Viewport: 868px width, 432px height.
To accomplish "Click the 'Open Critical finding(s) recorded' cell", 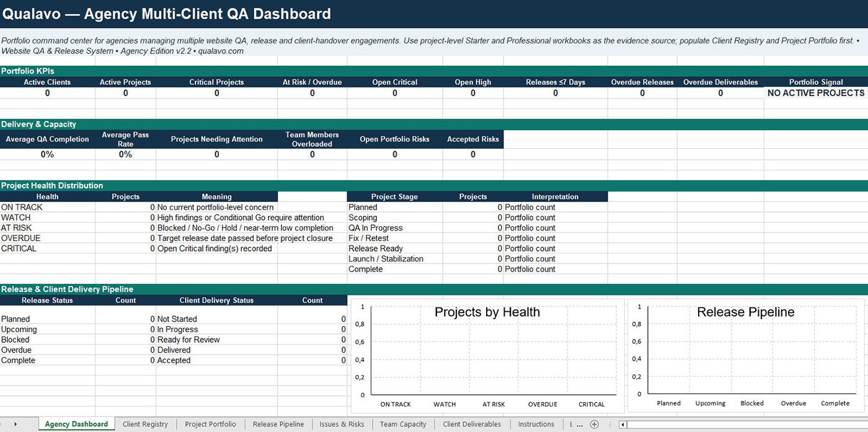I will coord(216,249).
